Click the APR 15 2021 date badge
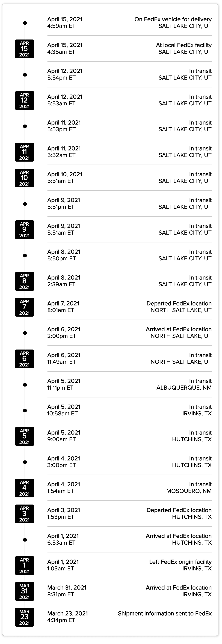 click(25, 49)
